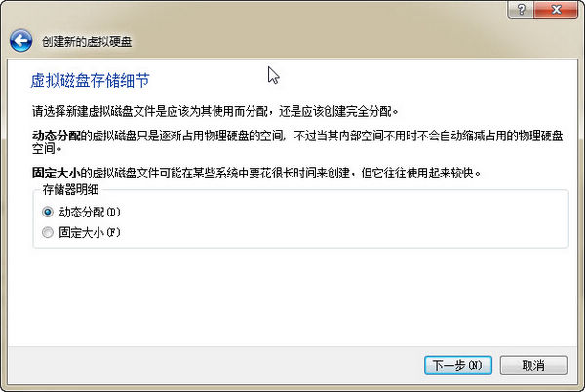Select the 固定大小(F) radio button

click(48, 233)
